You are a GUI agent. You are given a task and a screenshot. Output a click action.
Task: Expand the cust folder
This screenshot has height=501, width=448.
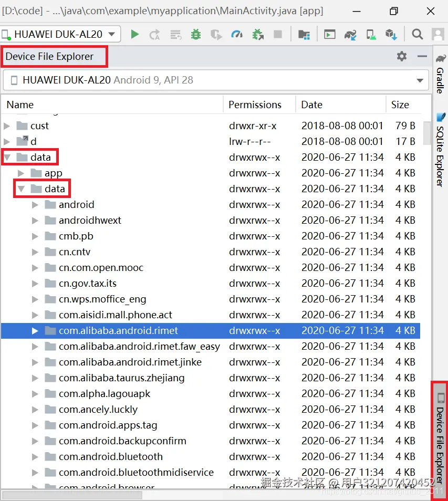coord(7,126)
